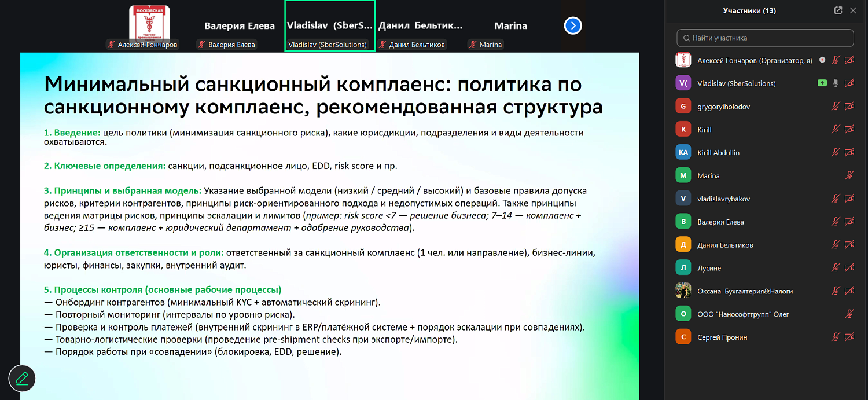This screenshot has height=400, width=868.
Task: Click inside the Найти участника search box
Action: click(765, 38)
